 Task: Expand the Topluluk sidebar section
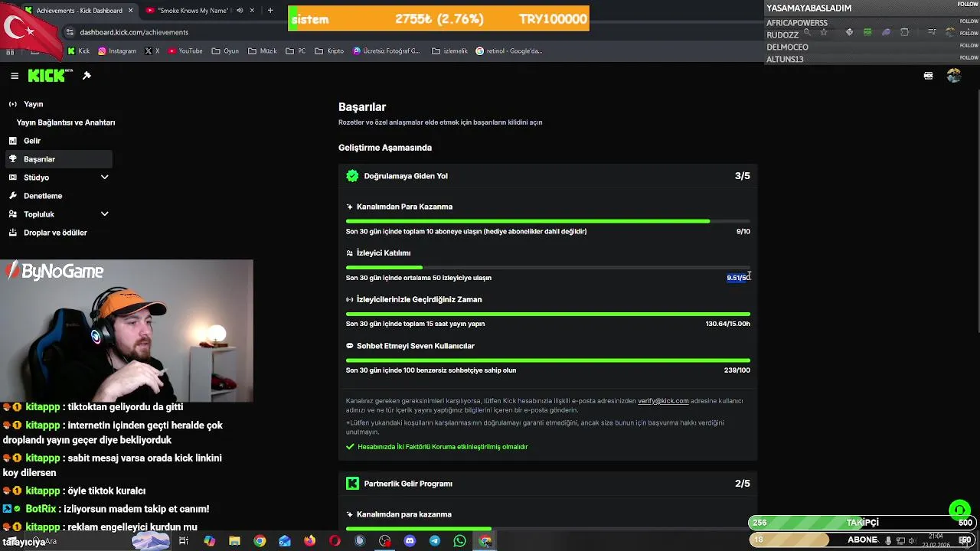pyautogui.click(x=57, y=214)
